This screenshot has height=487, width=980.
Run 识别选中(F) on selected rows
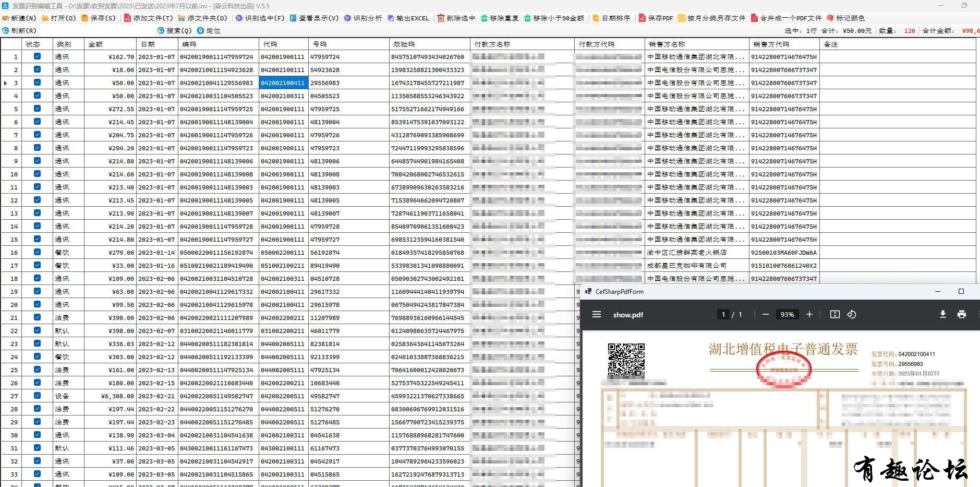pos(260,18)
